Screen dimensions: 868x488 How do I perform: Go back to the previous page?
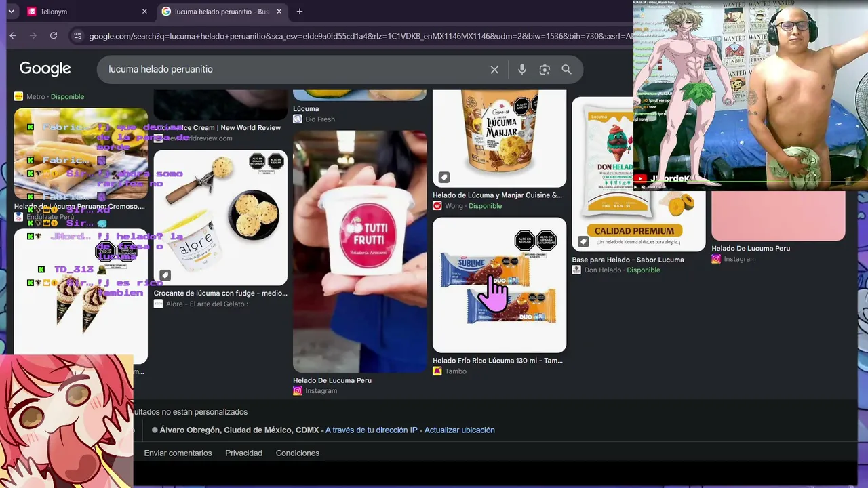click(13, 36)
